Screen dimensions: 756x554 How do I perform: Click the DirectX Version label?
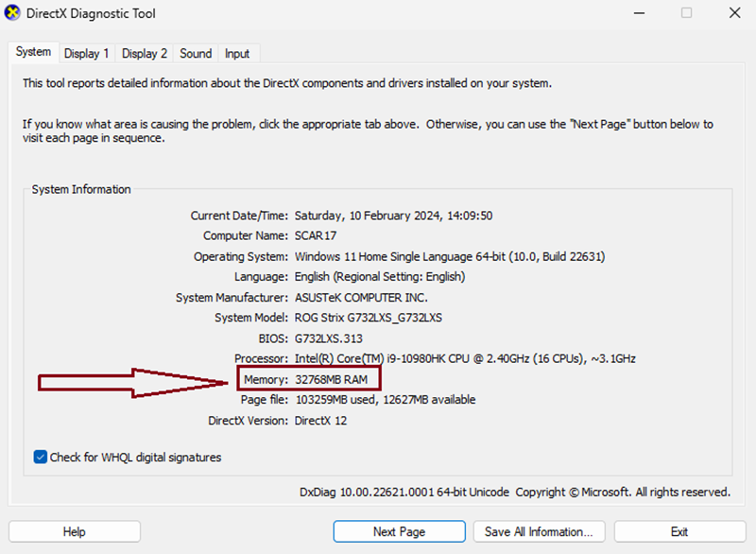[248, 421]
